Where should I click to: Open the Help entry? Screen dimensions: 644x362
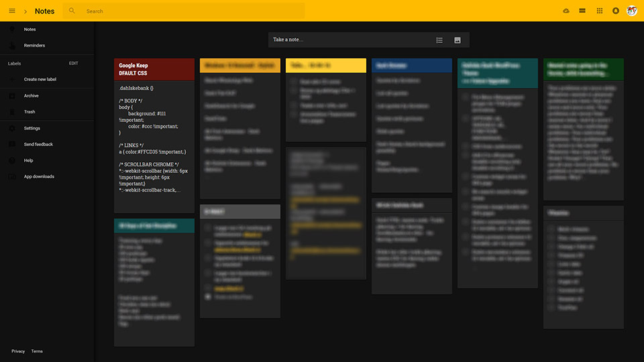tap(28, 160)
